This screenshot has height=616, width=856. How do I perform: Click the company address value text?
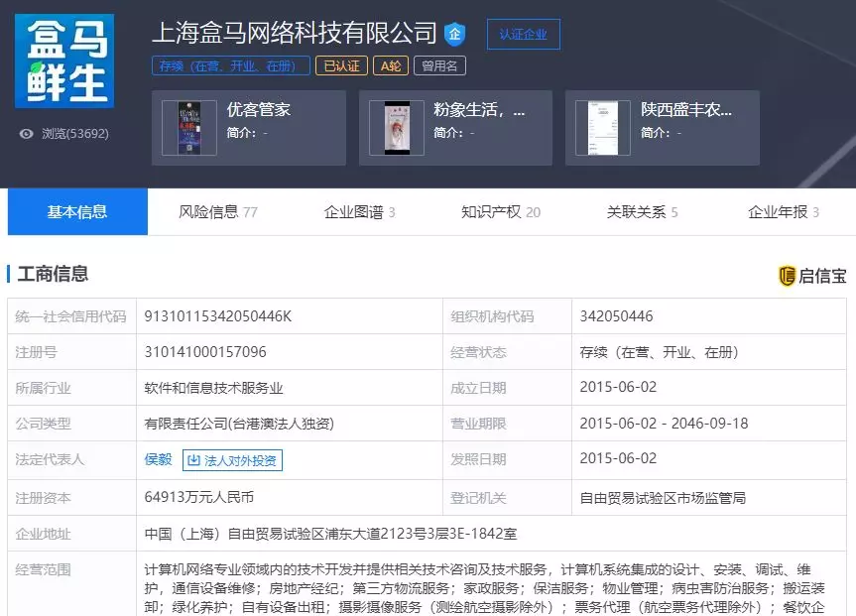331,534
